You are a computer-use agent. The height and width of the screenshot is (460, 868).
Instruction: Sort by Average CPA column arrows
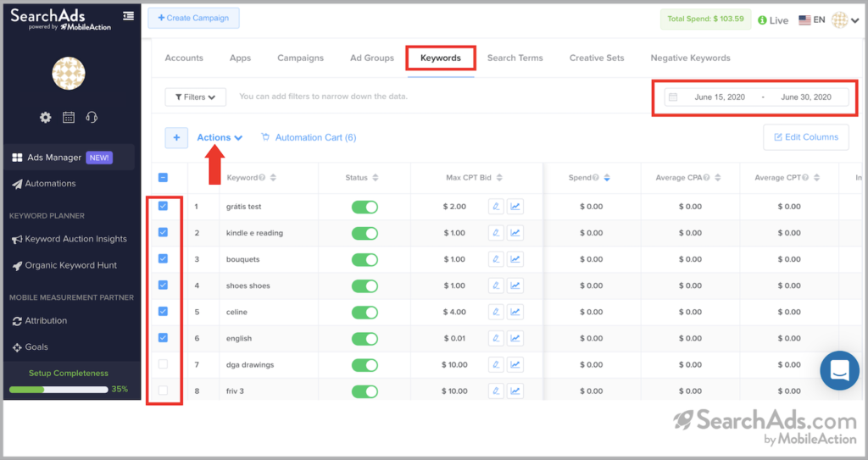pyautogui.click(x=718, y=178)
